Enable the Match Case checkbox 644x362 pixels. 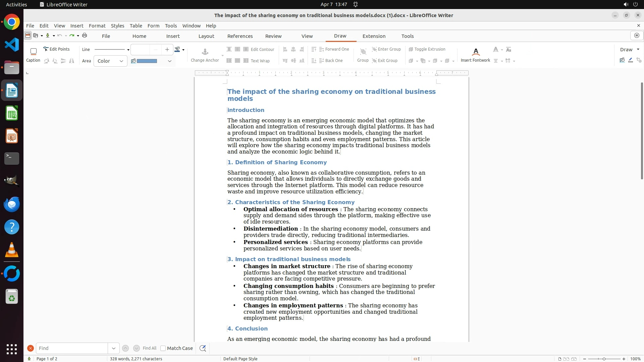point(163,348)
